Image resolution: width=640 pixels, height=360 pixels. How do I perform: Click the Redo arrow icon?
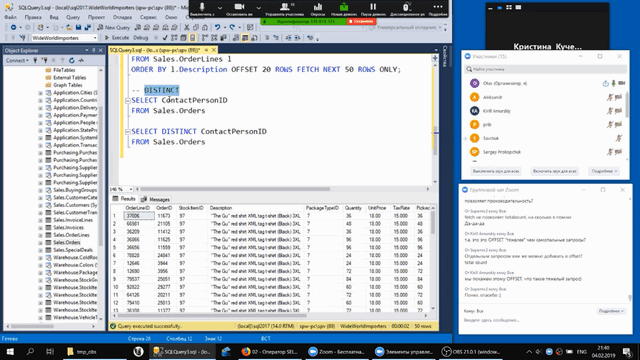point(232,27)
